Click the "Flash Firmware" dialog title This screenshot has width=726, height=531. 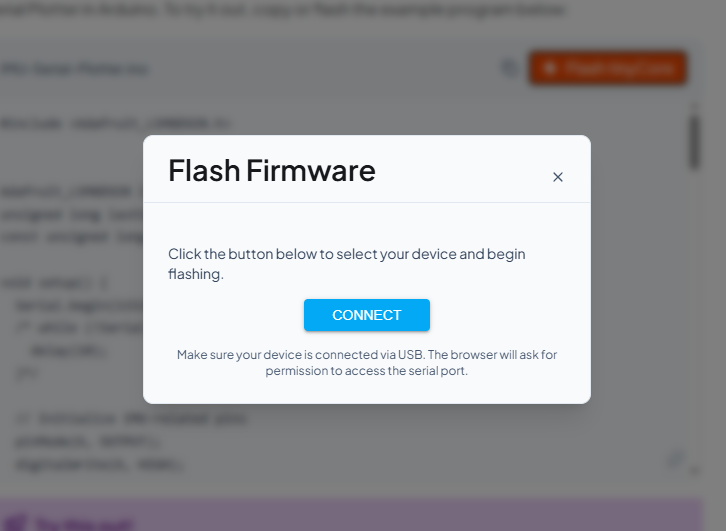272,171
